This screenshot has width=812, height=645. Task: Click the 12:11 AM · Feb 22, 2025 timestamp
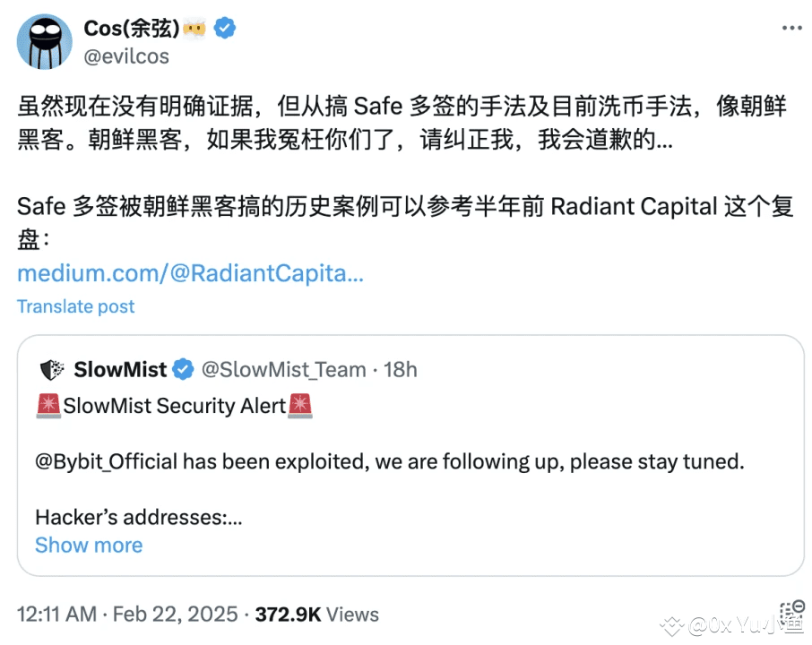coord(127,615)
